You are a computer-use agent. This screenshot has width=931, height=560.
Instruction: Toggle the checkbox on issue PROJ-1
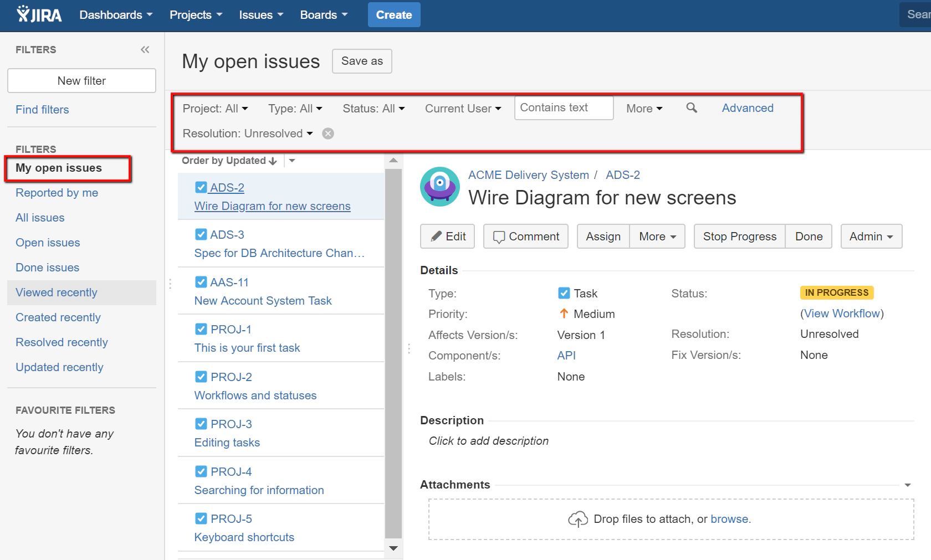pyautogui.click(x=201, y=328)
